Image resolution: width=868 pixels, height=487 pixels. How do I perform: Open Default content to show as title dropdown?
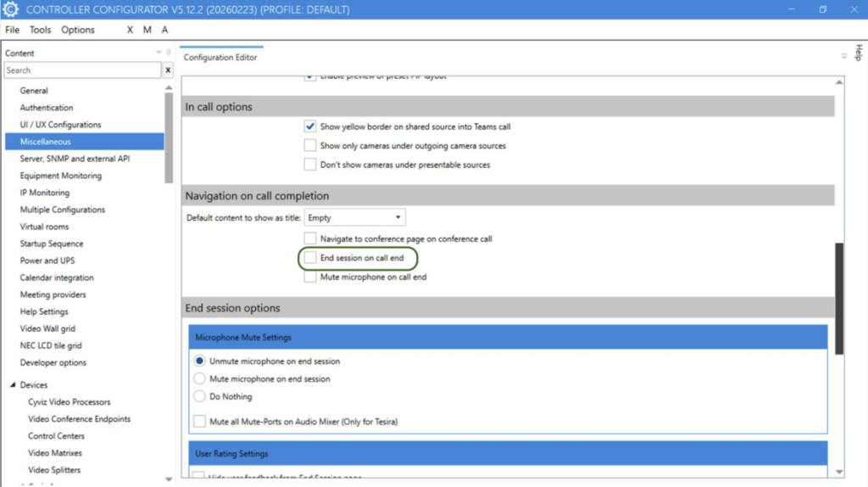355,218
